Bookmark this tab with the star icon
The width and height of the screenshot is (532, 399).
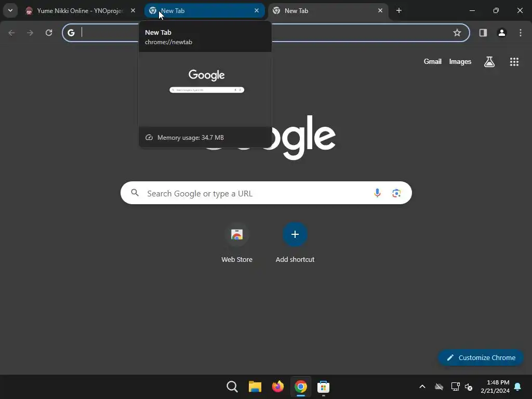coord(457,33)
